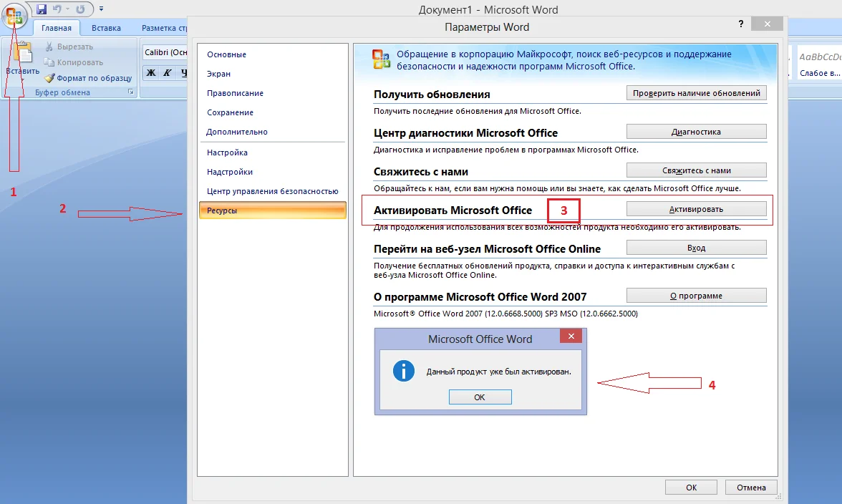Image resolution: width=842 pixels, height=504 pixels.
Task: Click the Центр диагностики Microsoft Office heading
Action: click(465, 133)
